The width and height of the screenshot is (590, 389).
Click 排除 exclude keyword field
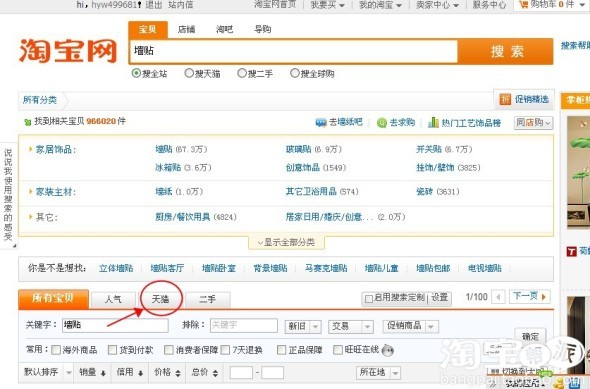244,325
